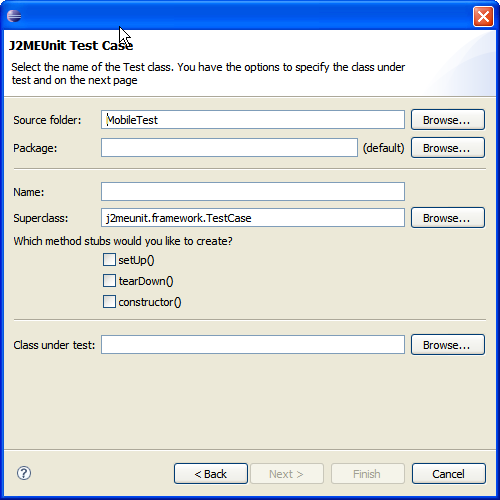Close the J2MEUnit Test Case dialog

[483, 16]
